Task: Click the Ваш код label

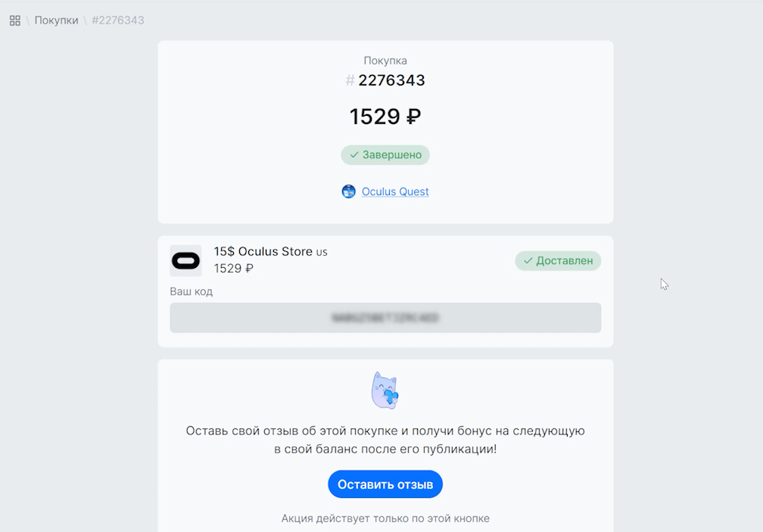Action: pyautogui.click(x=192, y=291)
